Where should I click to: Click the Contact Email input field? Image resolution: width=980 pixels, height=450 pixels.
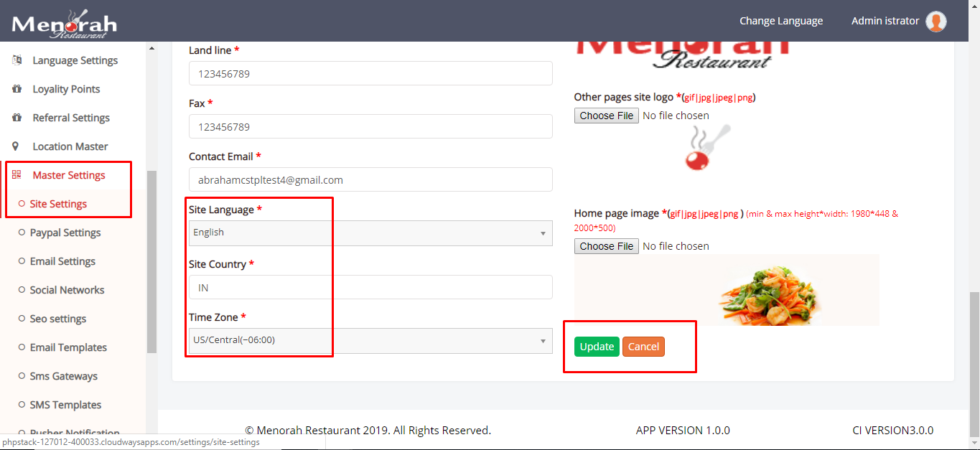(x=370, y=180)
